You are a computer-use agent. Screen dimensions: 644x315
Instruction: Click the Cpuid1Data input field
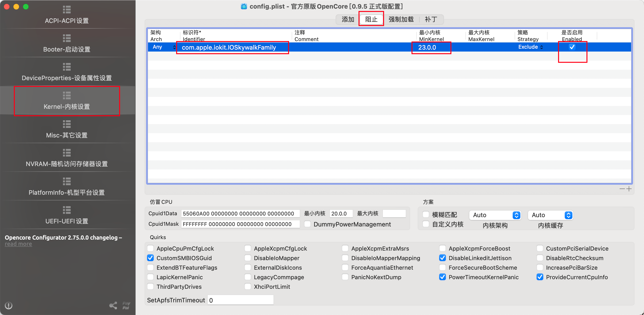click(240, 214)
